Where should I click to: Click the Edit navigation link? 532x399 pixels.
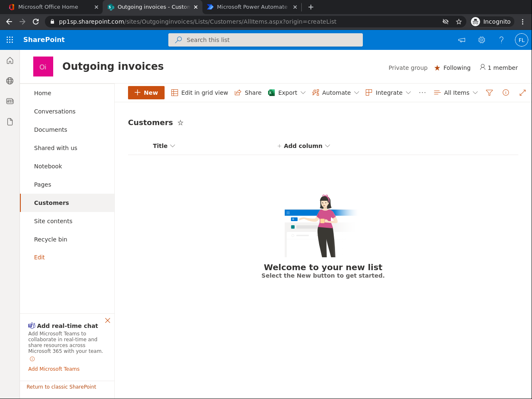pyautogui.click(x=39, y=257)
